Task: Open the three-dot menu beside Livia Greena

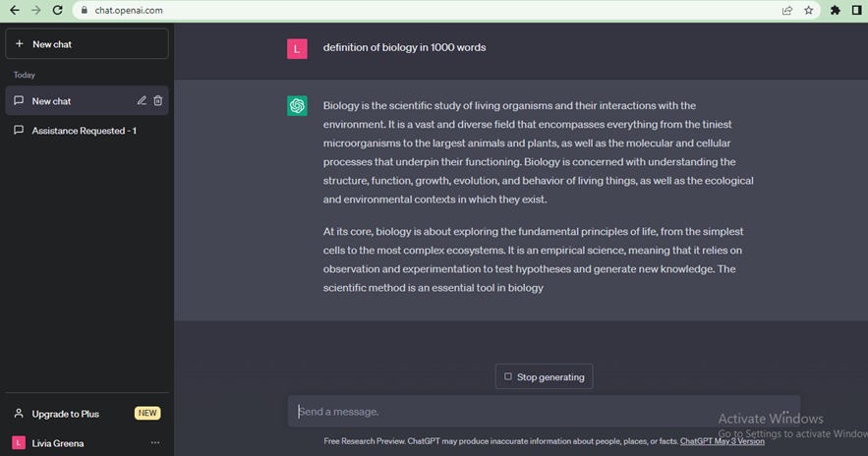Action: point(154,443)
